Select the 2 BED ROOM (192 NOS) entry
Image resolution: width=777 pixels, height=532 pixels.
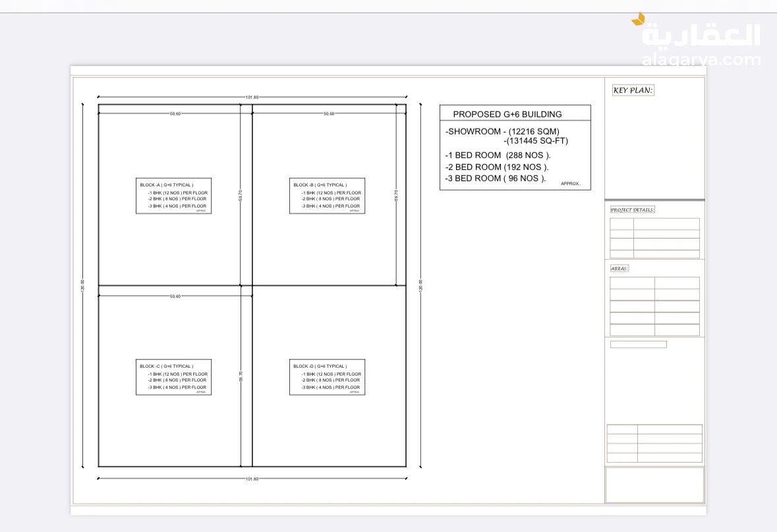(497, 167)
